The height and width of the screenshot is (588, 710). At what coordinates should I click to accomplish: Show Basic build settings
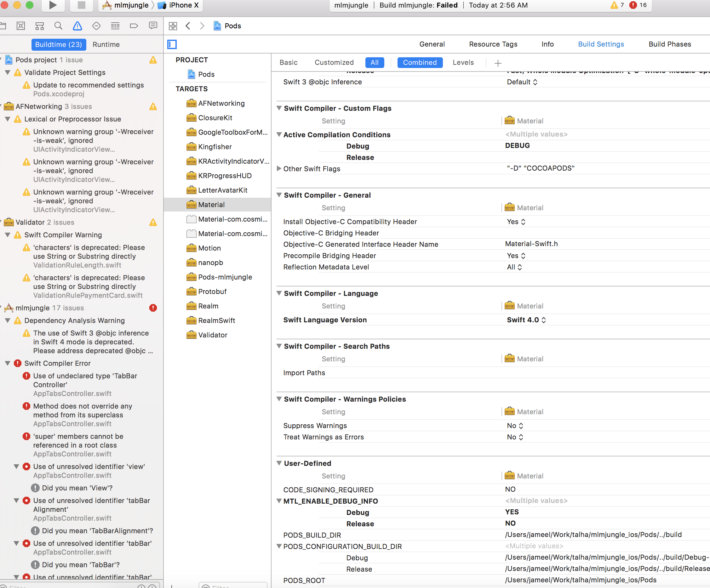(289, 63)
